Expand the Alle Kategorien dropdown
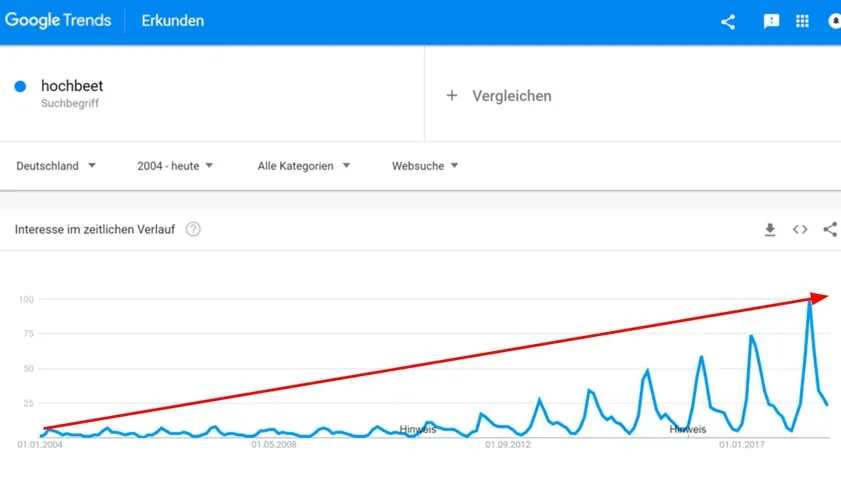 304,166
